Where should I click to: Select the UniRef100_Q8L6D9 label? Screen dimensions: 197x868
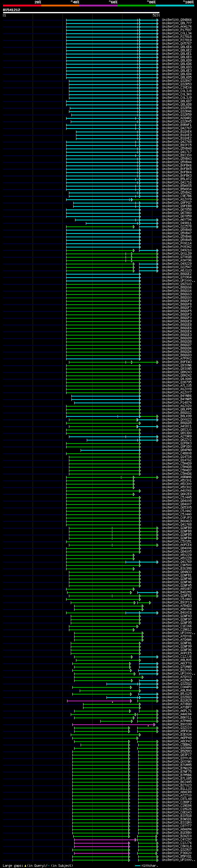tap(177, 60)
